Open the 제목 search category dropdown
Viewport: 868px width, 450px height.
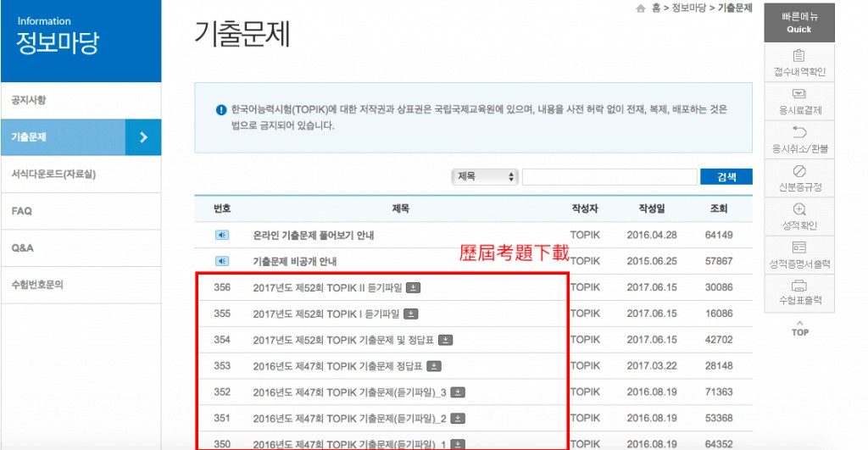point(486,176)
